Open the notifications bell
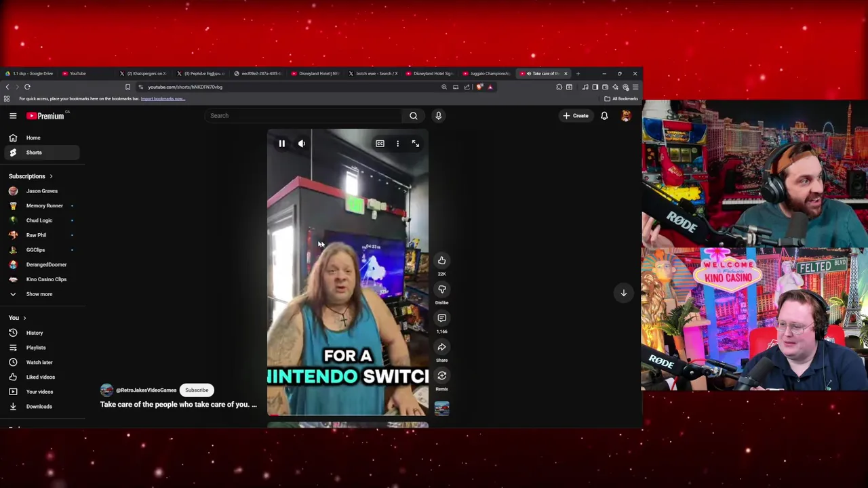 click(x=604, y=116)
